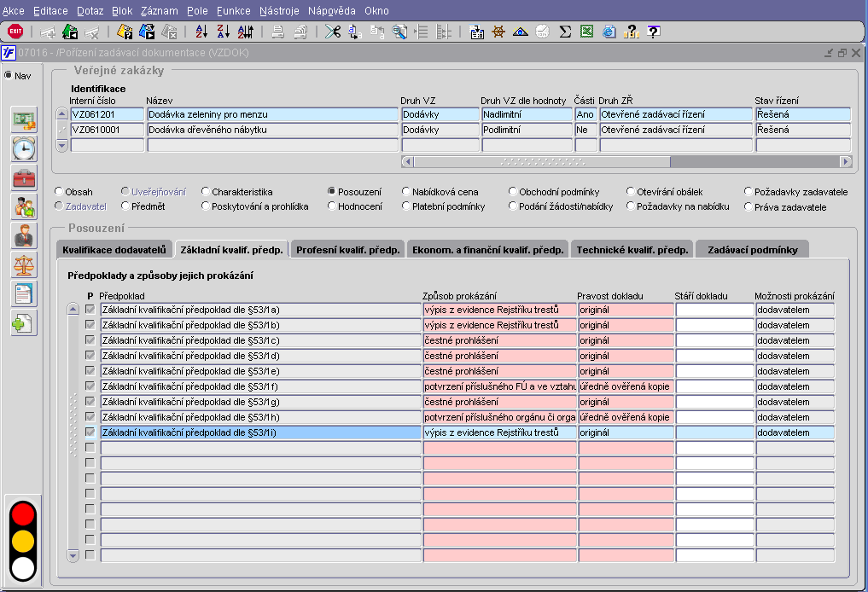The height and width of the screenshot is (592, 868).
Task: Click the alarm clock sidebar icon
Action: click(24, 148)
